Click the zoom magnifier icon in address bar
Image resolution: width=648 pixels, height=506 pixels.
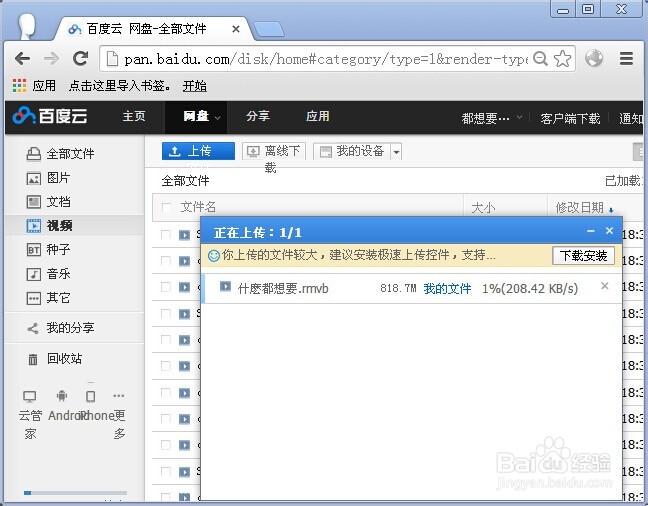[x=540, y=59]
